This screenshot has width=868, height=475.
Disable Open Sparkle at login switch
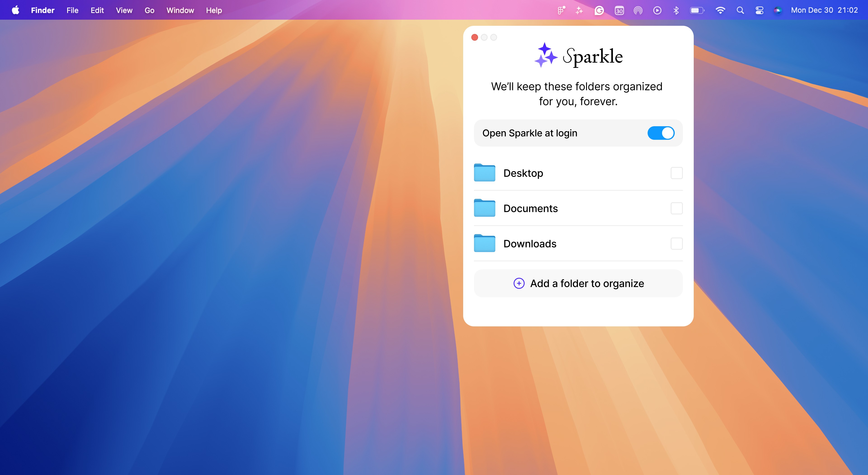[x=661, y=133]
